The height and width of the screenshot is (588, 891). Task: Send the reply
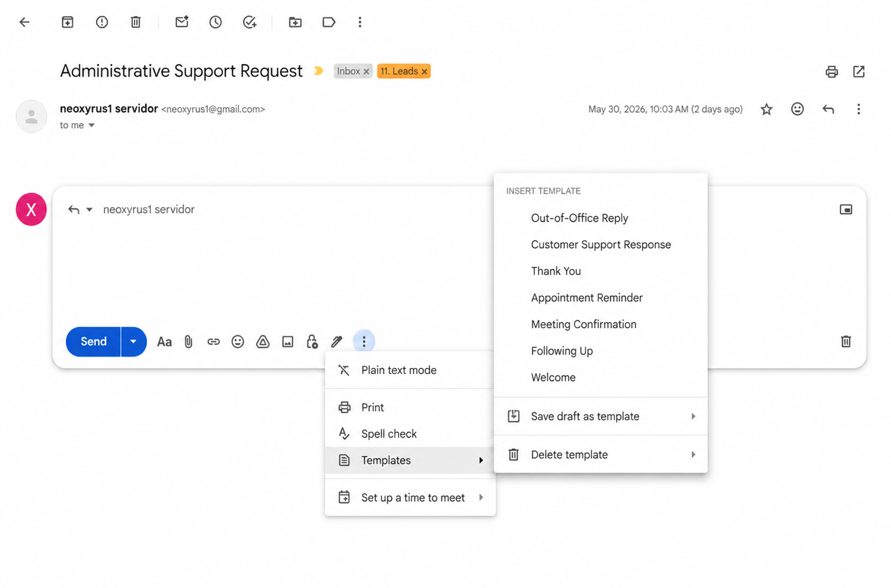(x=93, y=342)
